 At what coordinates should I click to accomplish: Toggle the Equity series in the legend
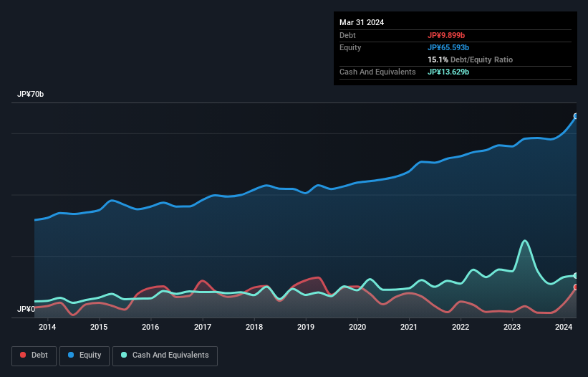[85, 355]
